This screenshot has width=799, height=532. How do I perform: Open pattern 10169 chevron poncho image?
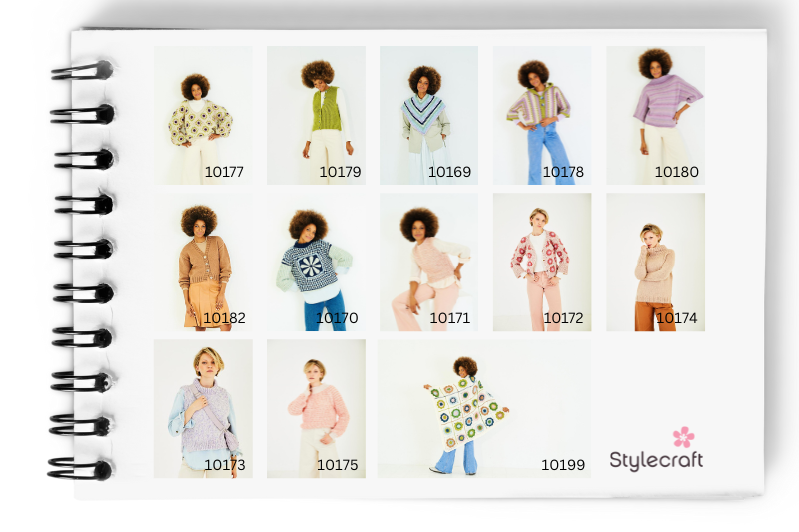428,115
